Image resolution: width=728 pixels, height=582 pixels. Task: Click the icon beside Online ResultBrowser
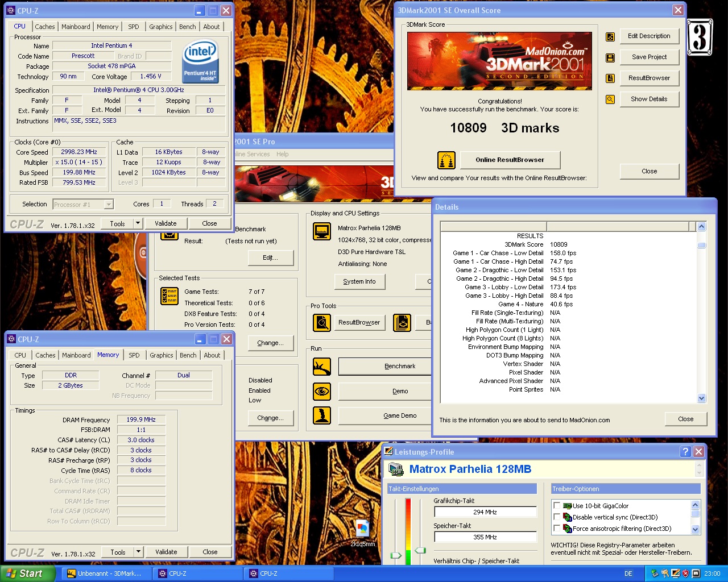(446, 160)
